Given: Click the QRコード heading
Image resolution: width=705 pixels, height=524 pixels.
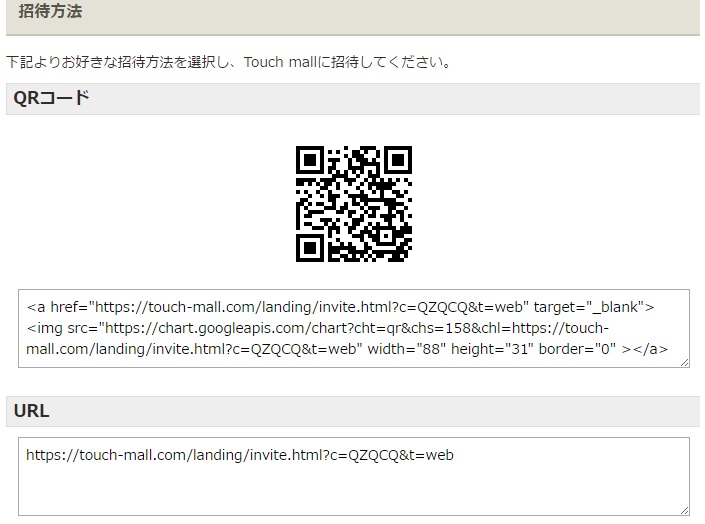Looking at the screenshot, I should 352,99.
